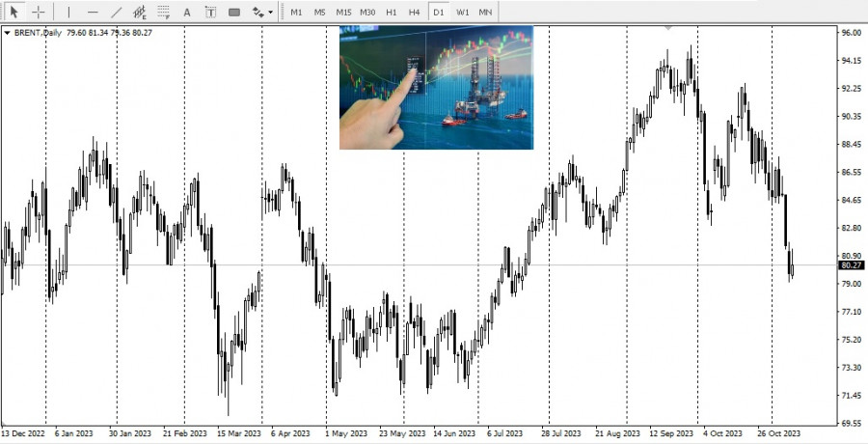Screen dimensions: 868x444
Task: Select the trendline drawing tool
Action: click(x=117, y=12)
